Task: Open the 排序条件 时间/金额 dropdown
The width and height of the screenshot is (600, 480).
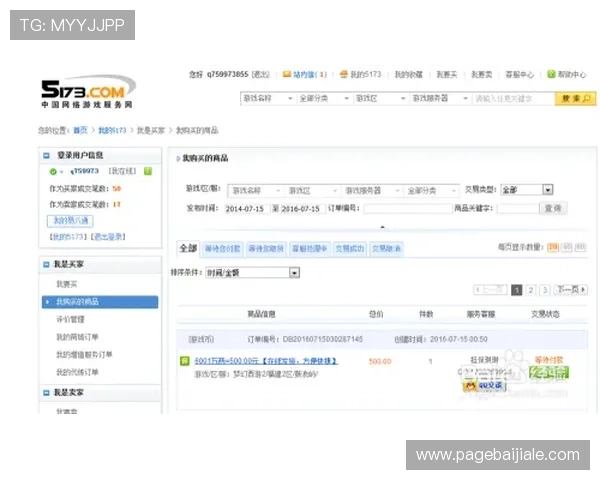Action: [x=252, y=273]
